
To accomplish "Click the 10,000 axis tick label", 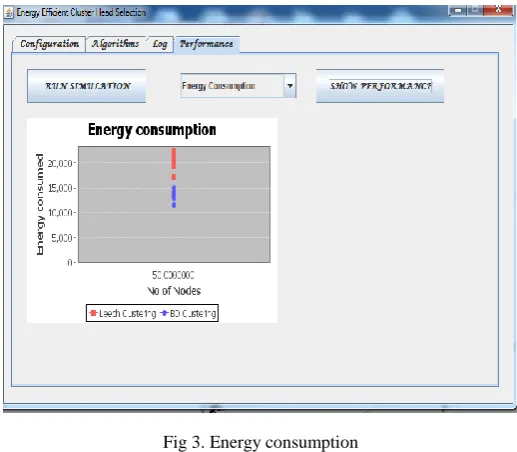I will 60,213.
